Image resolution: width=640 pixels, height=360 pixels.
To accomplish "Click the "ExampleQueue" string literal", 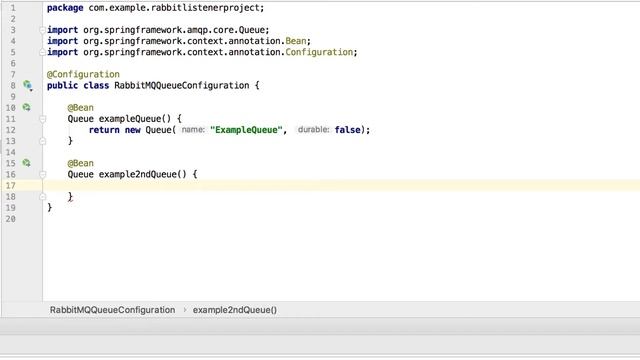I will click(x=246, y=130).
